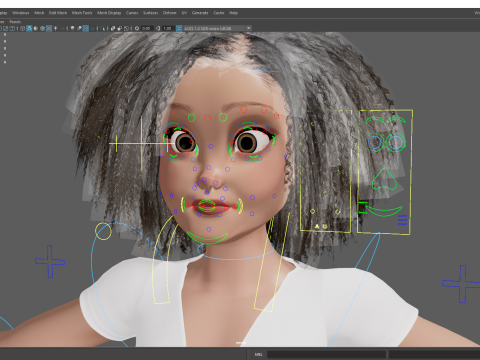The height and width of the screenshot is (360, 480).
Task: Open the Edit Mesh menu
Action: (x=58, y=13)
